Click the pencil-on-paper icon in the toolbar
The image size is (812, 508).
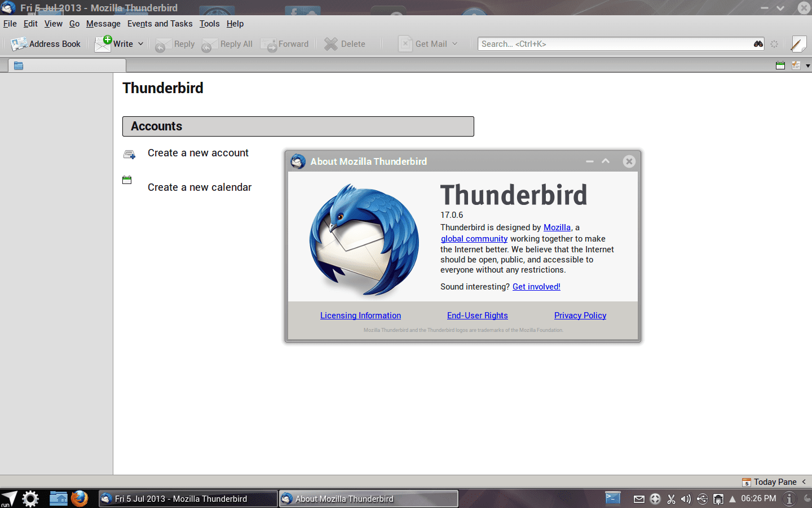coord(798,44)
